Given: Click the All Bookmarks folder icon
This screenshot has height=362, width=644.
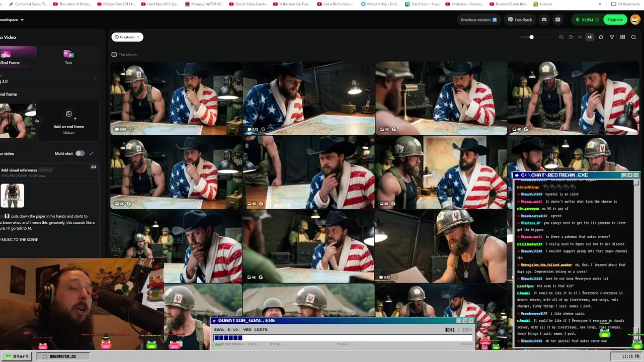Looking at the screenshot, I should 613,4.
